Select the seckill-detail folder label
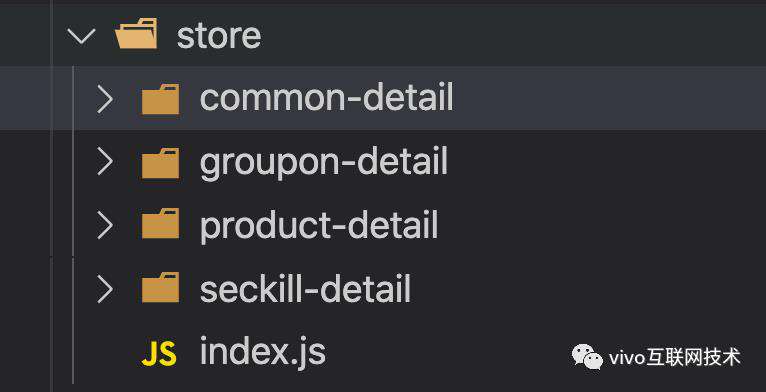The image size is (766, 392). tap(305, 288)
